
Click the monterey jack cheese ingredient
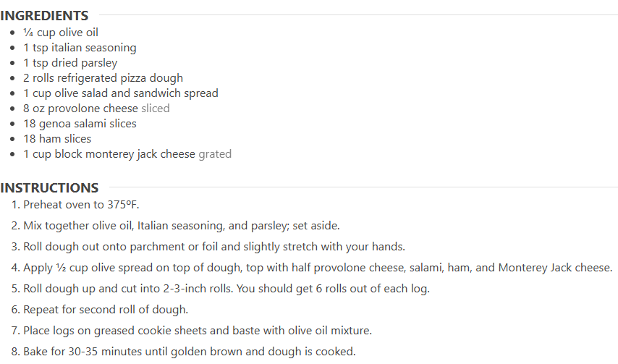127,154
